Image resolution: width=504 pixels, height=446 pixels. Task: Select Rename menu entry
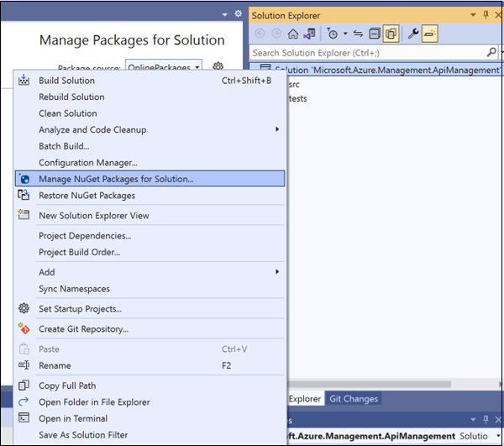pyautogui.click(x=150, y=365)
